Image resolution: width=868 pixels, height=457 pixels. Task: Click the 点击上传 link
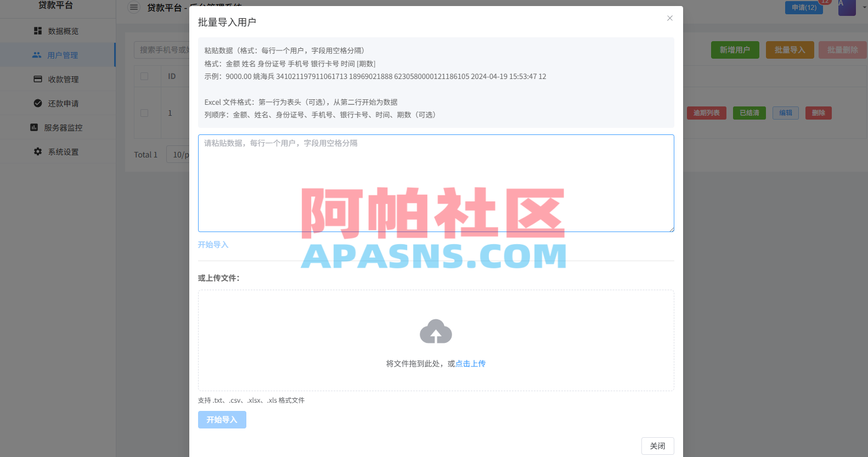point(470,364)
